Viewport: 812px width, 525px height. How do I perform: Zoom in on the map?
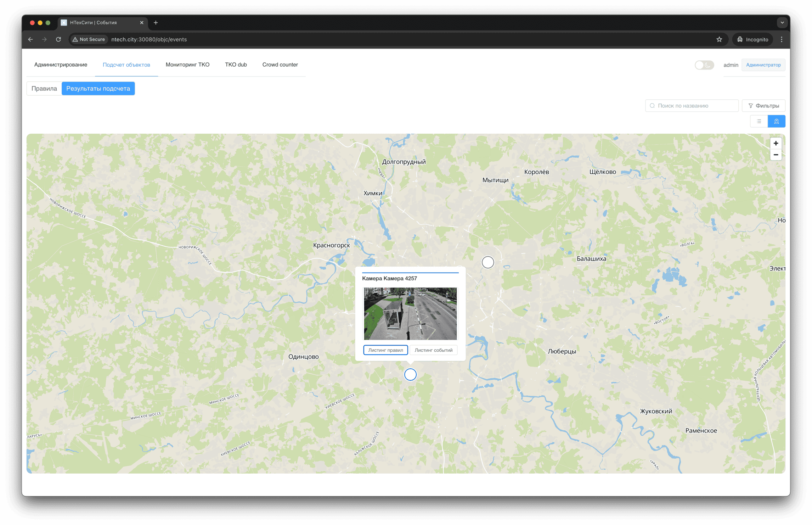coord(776,143)
